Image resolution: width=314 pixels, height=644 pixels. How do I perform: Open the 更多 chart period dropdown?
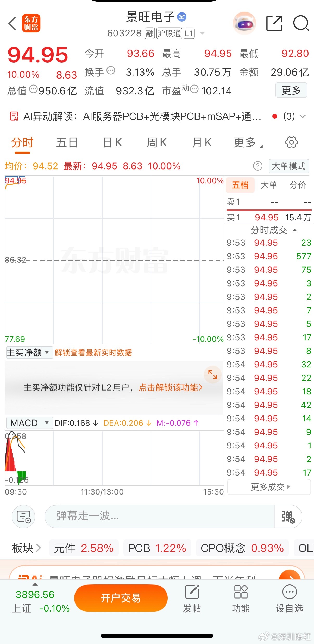[x=248, y=142]
